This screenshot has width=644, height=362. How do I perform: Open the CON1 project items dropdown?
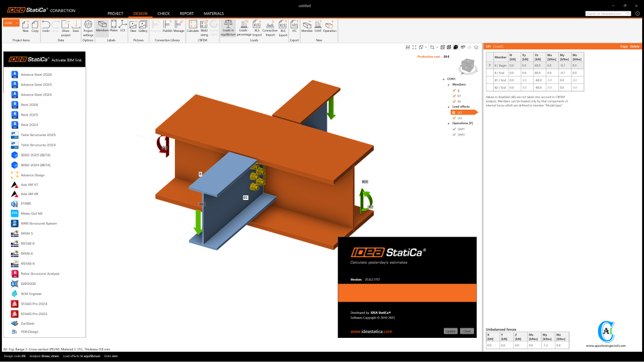coord(10,22)
